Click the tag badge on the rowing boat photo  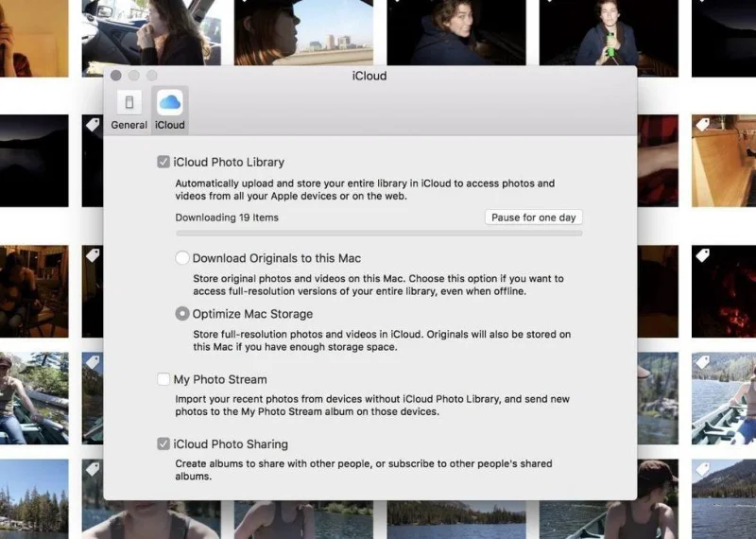coord(703,362)
